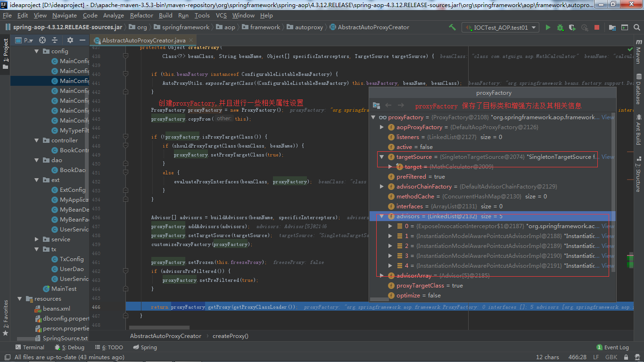Stop the process with the red square
The height and width of the screenshot is (362, 644).
pyautogui.click(x=597, y=27)
